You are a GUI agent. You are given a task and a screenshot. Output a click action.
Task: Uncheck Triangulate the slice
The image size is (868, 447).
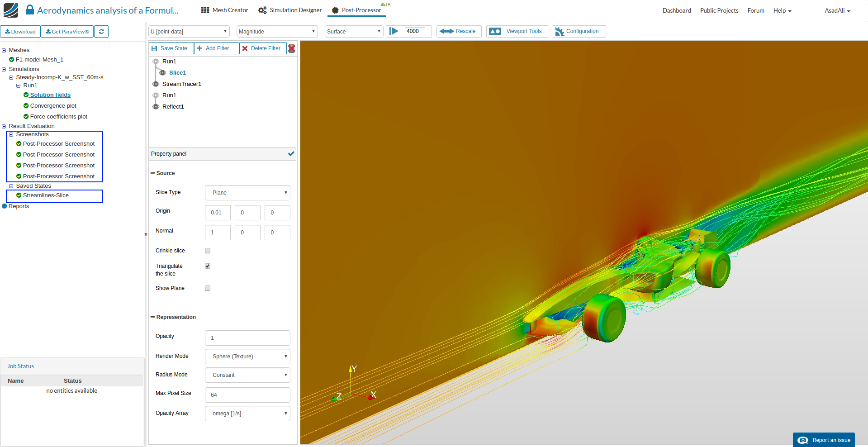point(208,266)
